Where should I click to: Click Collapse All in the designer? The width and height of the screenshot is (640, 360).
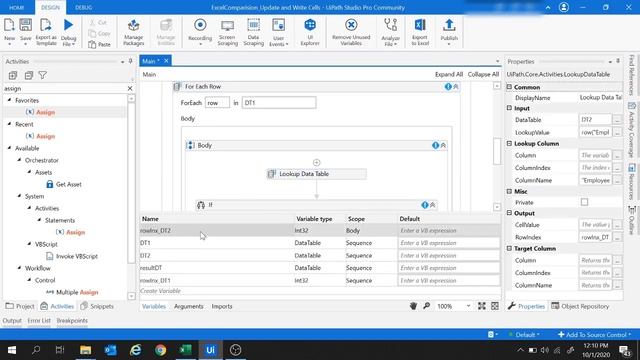point(483,74)
